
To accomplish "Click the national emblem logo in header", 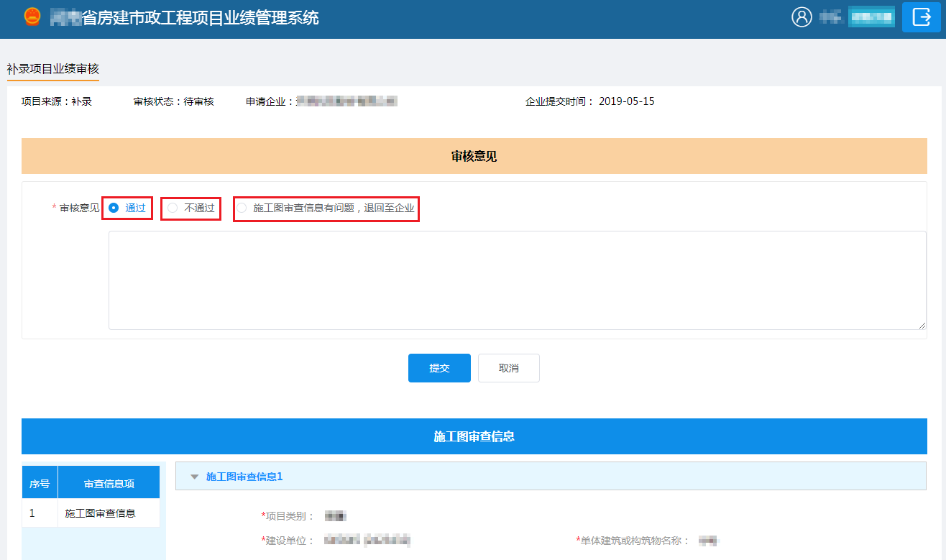I will pos(32,17).
